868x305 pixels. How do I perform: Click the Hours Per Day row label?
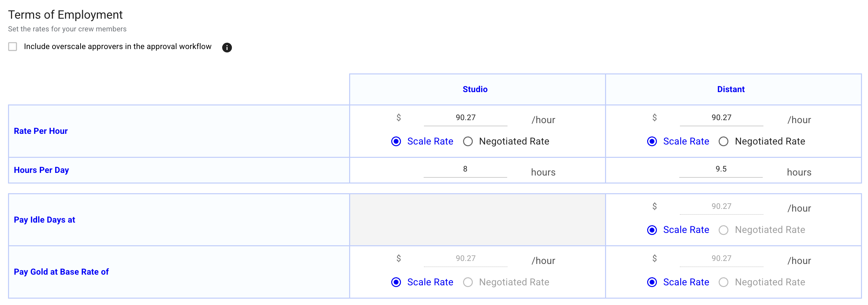(41, 170)
